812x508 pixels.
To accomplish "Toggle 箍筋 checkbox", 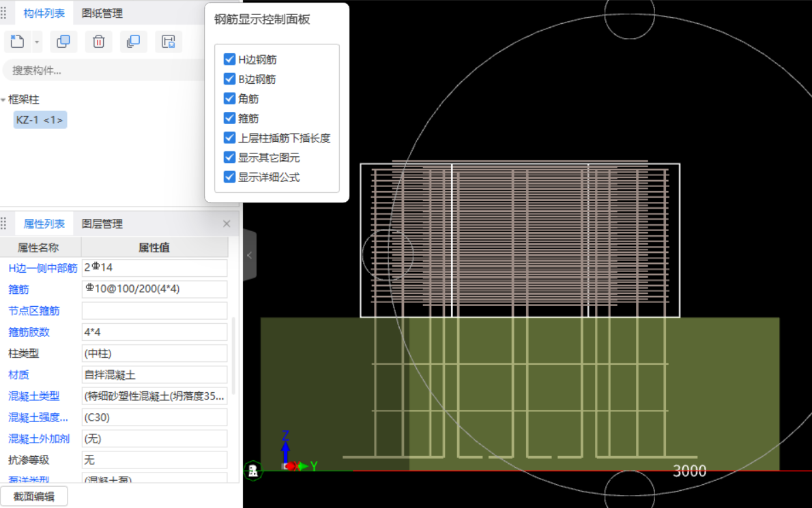I will (x=229, y=118).
